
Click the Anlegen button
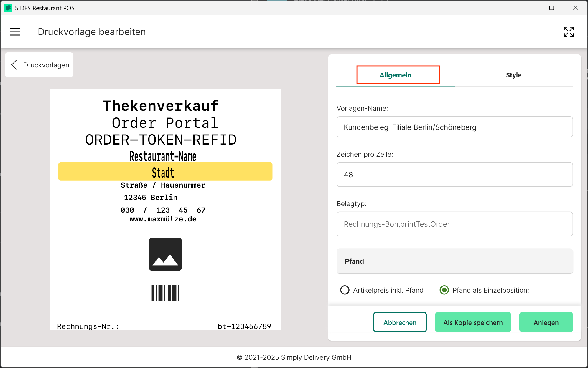(546, 322)
